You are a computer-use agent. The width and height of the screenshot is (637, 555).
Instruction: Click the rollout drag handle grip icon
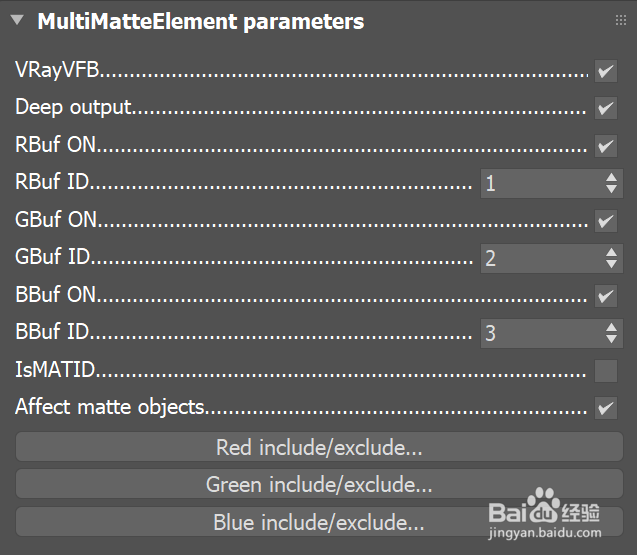[x=620, y=20]
